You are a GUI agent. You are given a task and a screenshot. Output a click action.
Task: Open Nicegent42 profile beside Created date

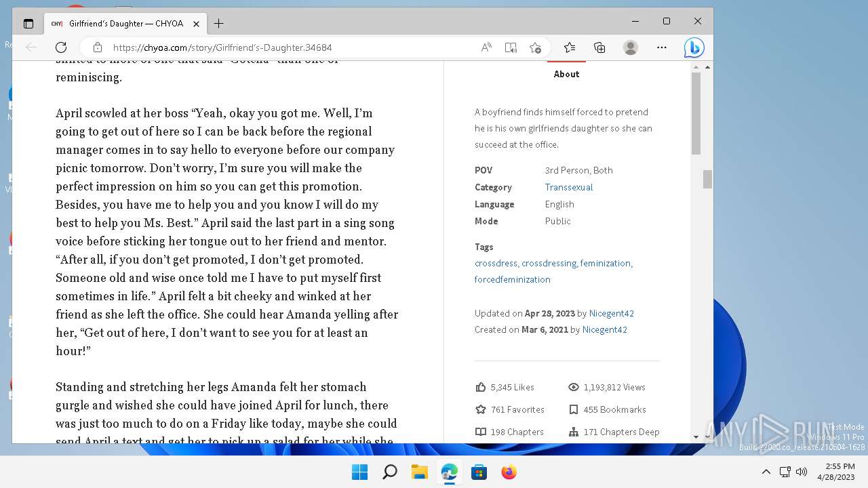[x=605, y=329]
